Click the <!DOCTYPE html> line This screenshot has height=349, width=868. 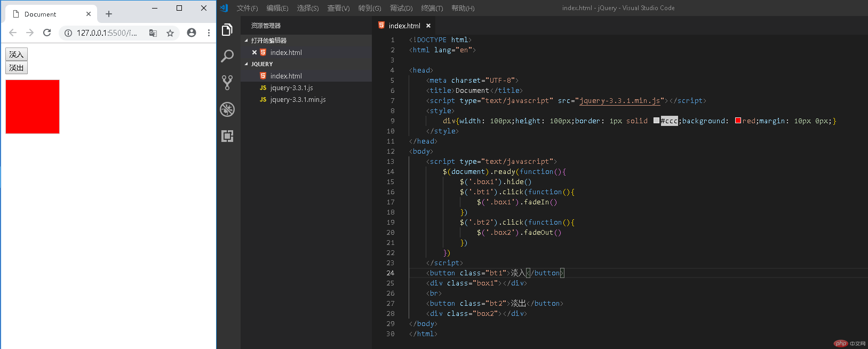[x=440, y=39]
